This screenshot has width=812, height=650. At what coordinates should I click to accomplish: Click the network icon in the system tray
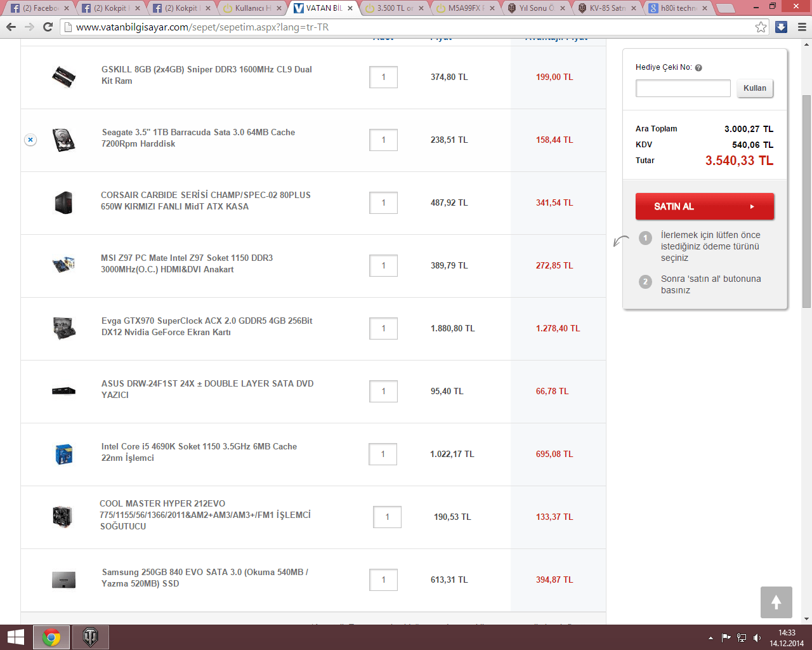click(x=742, y=638)
